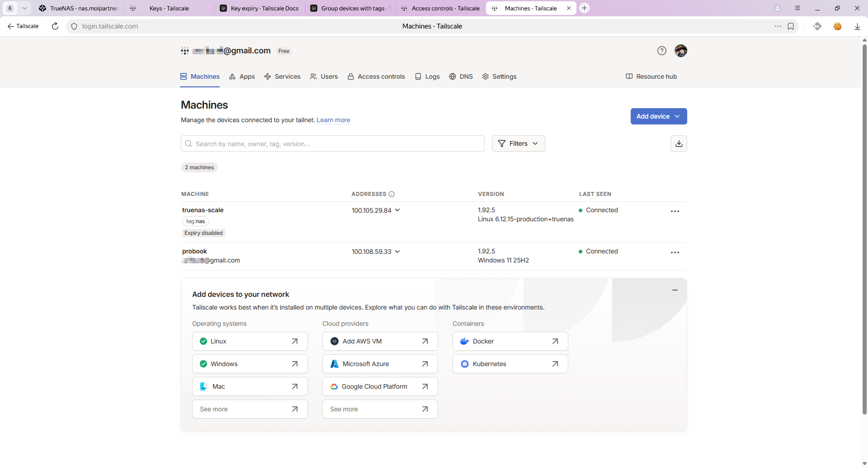Go to the DNS tab
This screenshot has height=467, width=868.
click(461, 76)
